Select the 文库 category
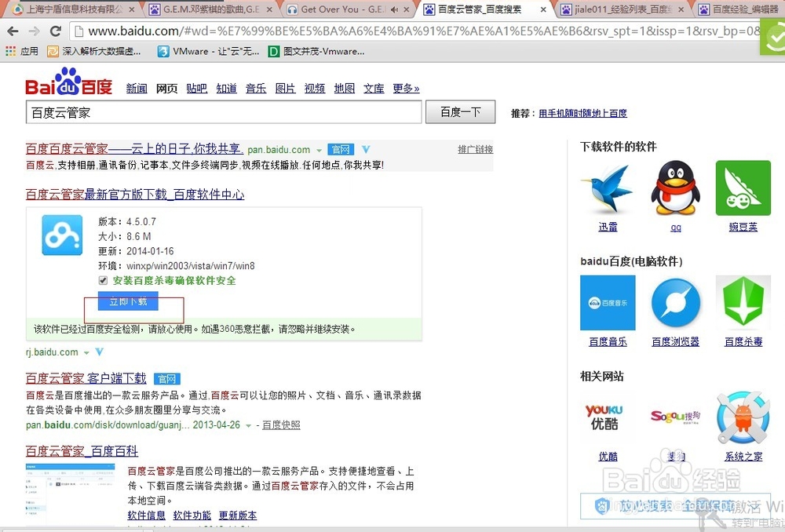 (x=374, y=89)
